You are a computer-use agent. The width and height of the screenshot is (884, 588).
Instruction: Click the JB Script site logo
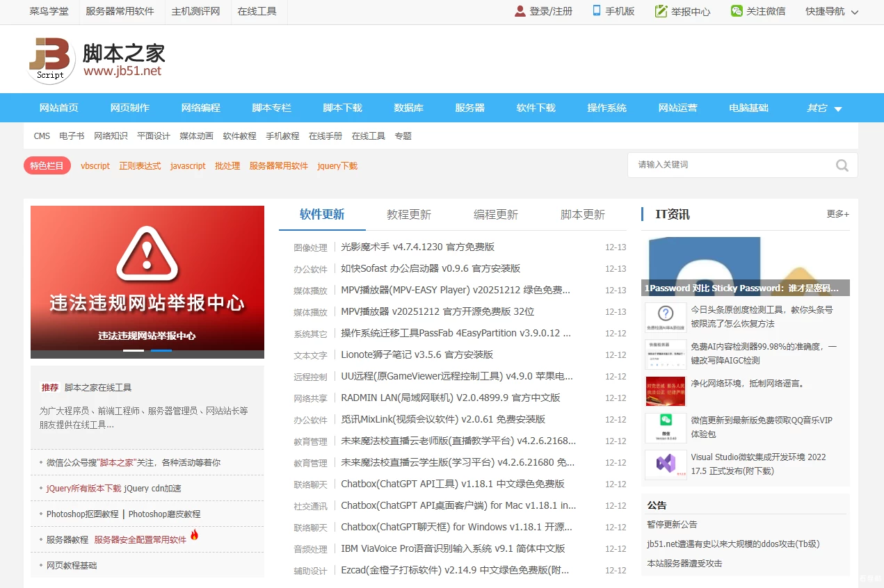pos(50,60)
